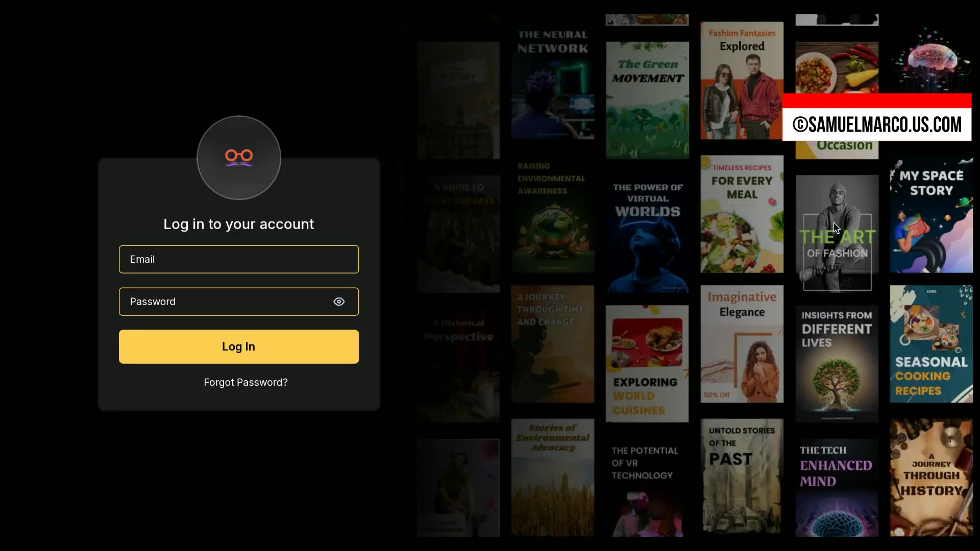Select A Journey Through History cover
This screenshot has width=980, height=551.
(932, 478)
